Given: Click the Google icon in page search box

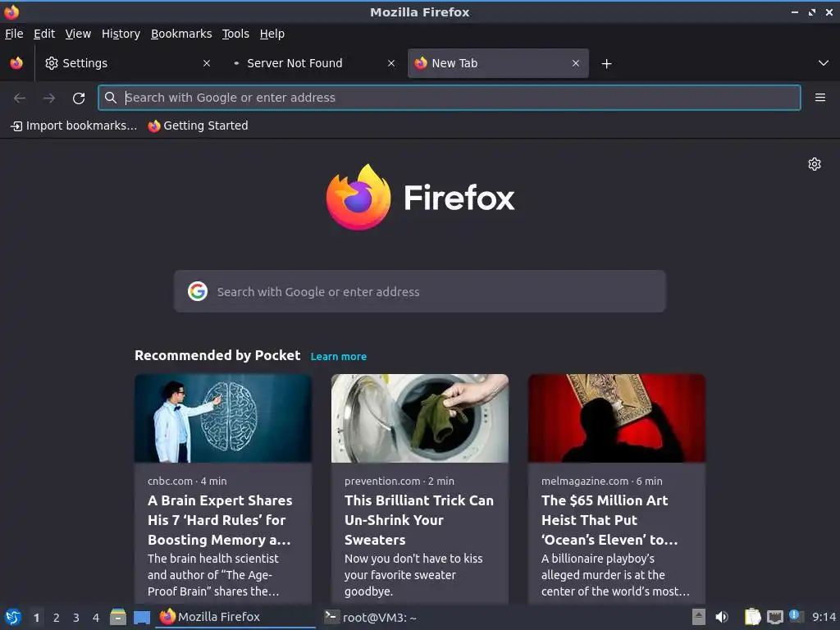Looking at the screenshot, I should pyautogui.click(x=198, y=291).
